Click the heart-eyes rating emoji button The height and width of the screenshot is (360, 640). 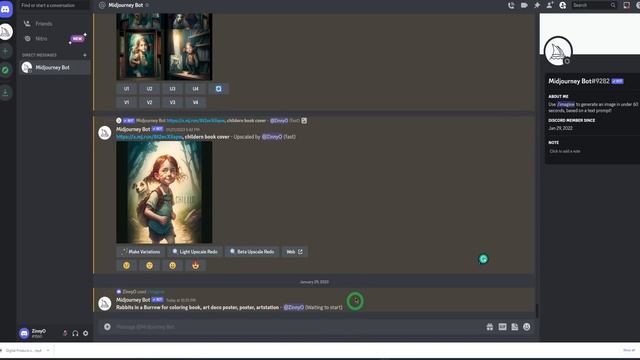(196, 265)
